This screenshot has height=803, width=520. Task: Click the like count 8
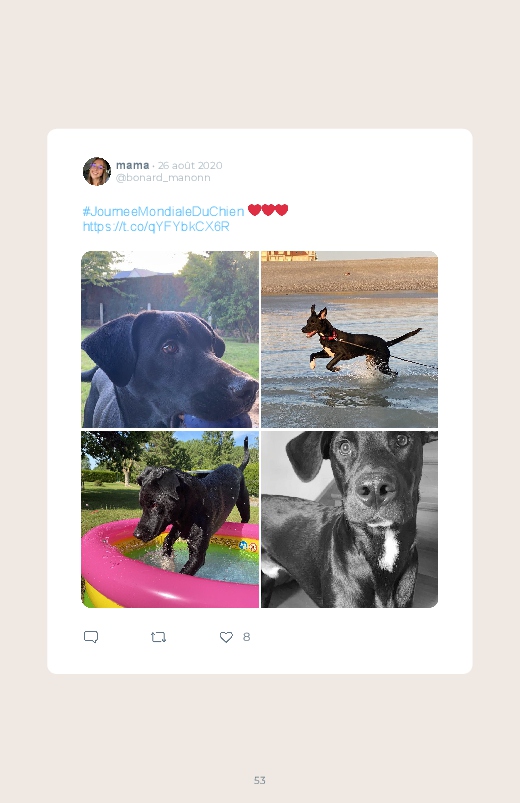[246, 637]
